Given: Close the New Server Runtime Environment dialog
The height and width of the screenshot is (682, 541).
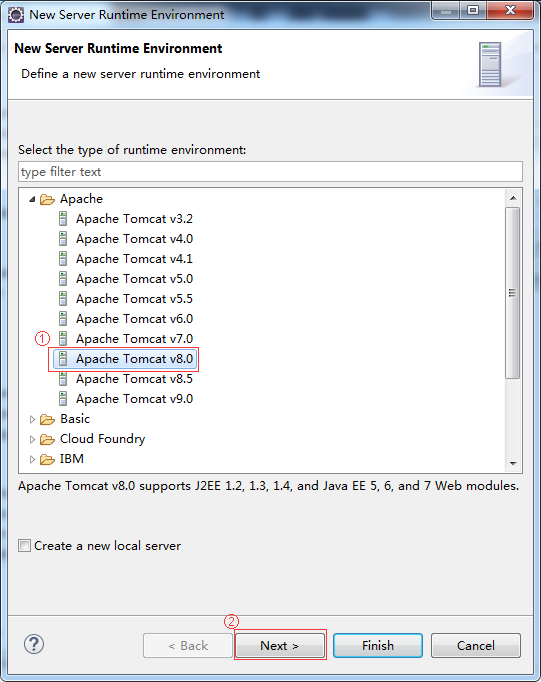Looking at the screenshot, I should [510, 10].
